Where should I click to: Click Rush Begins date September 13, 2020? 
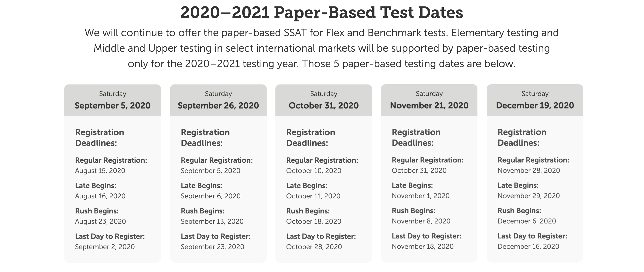[x=212, y=221]
